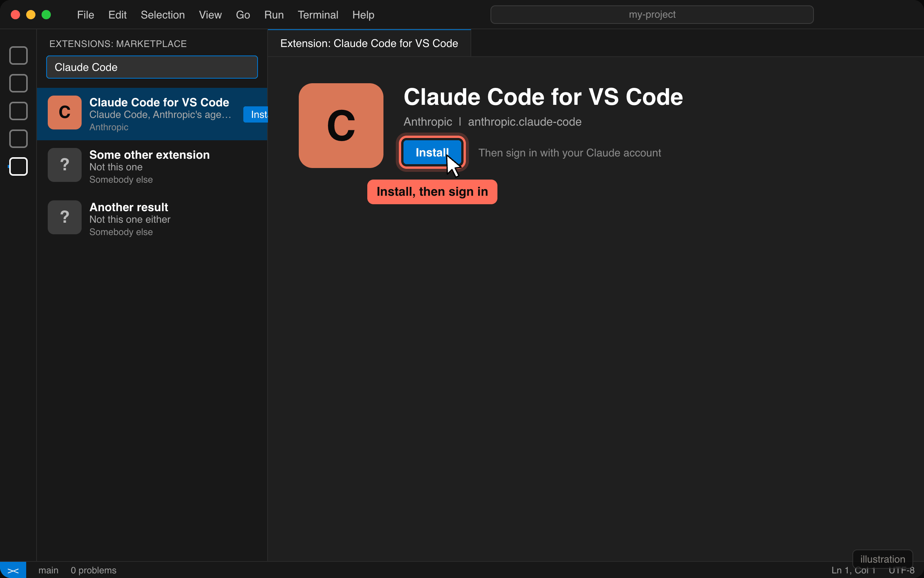Open the Selection menu
This screenshot has width=924, height=578.
[162, 15]
